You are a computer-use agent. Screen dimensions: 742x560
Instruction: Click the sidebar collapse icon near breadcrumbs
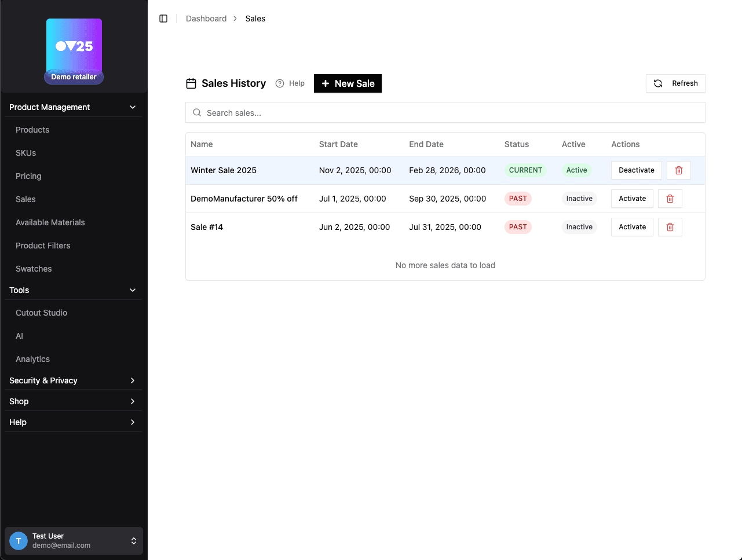163,18
